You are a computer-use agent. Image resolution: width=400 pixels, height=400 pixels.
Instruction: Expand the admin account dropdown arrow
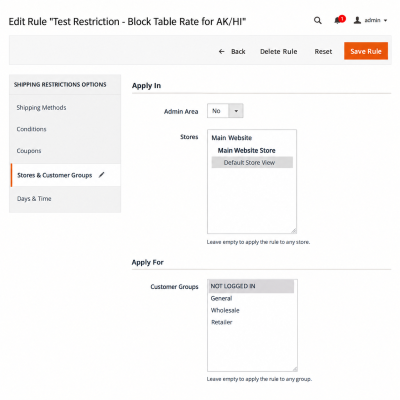point(386,21)
